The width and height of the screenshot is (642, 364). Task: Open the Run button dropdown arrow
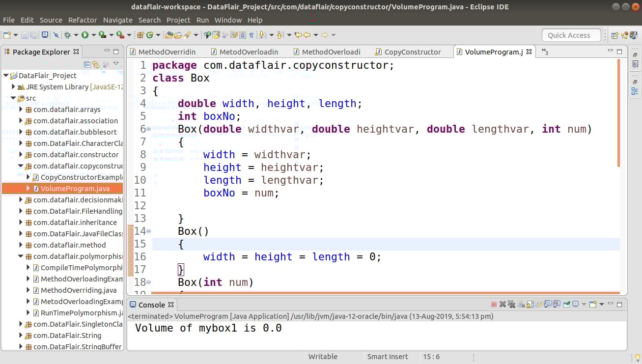[x=94, y=34]
